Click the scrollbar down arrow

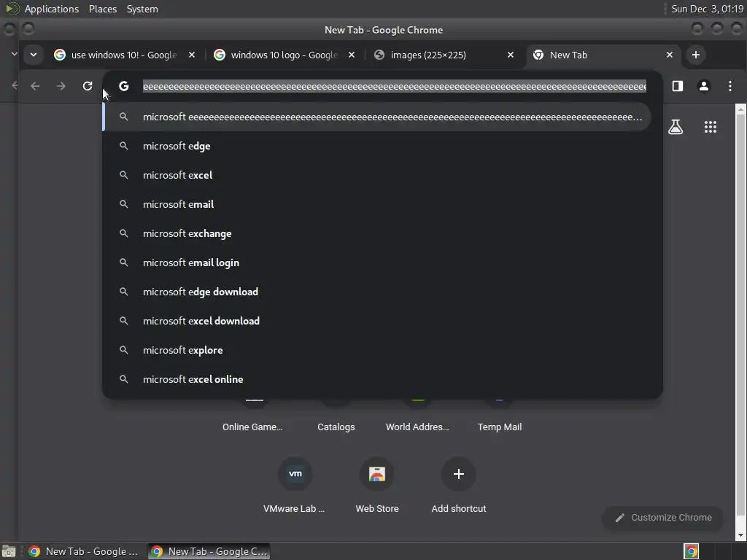(740, 535)
